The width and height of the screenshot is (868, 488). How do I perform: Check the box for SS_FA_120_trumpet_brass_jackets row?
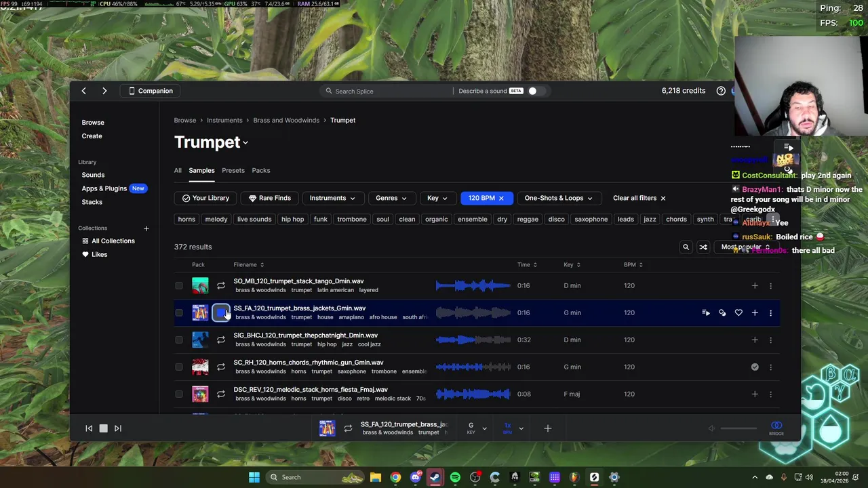pos(179,312)
